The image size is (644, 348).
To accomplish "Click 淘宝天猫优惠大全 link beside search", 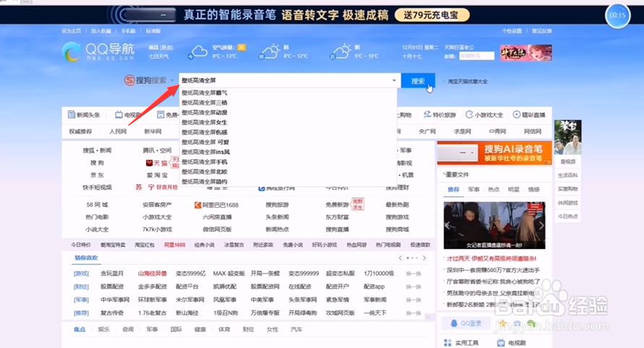I will [x=468, y=82].
